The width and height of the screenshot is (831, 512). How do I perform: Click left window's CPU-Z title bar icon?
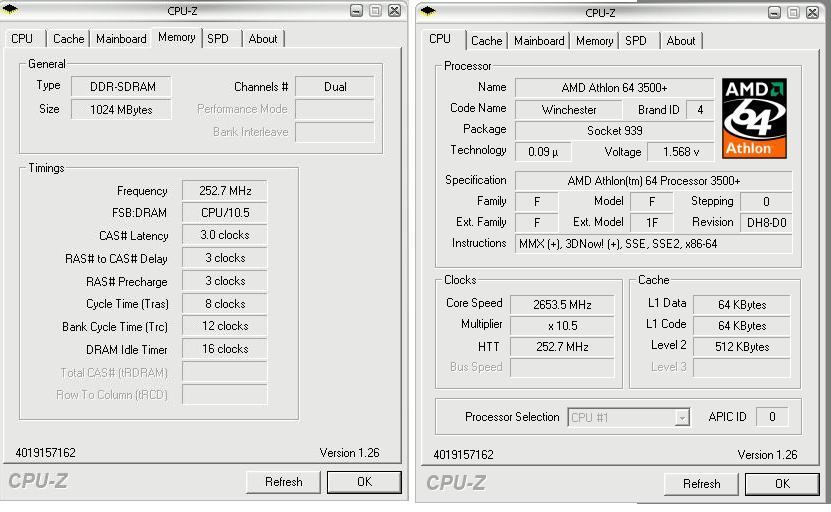[10, 9]
